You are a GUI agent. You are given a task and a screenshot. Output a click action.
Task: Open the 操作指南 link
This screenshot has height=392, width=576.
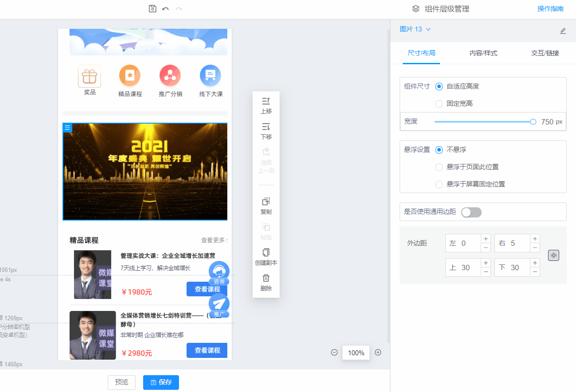coord(550,9)
